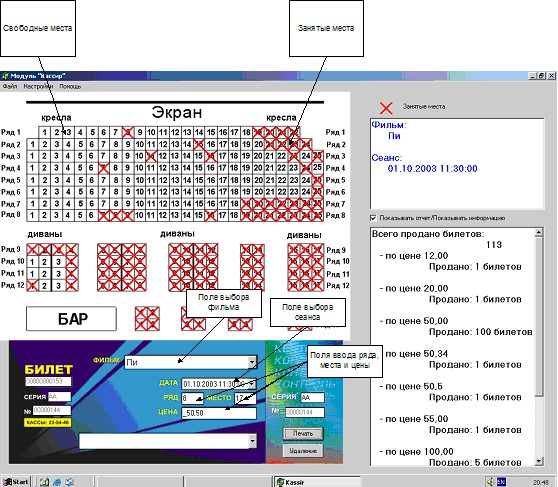Click occupied seat 7 in Ряд 4

104,168
